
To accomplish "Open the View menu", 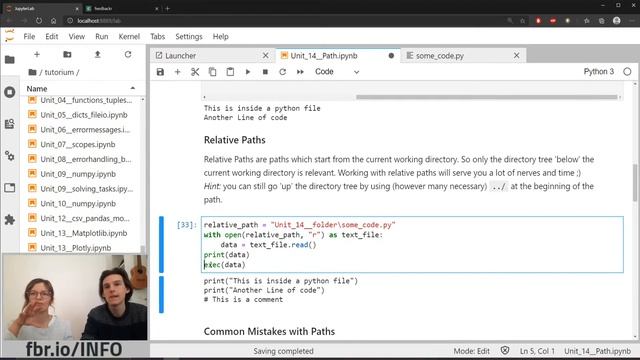I will pos(76,36).
